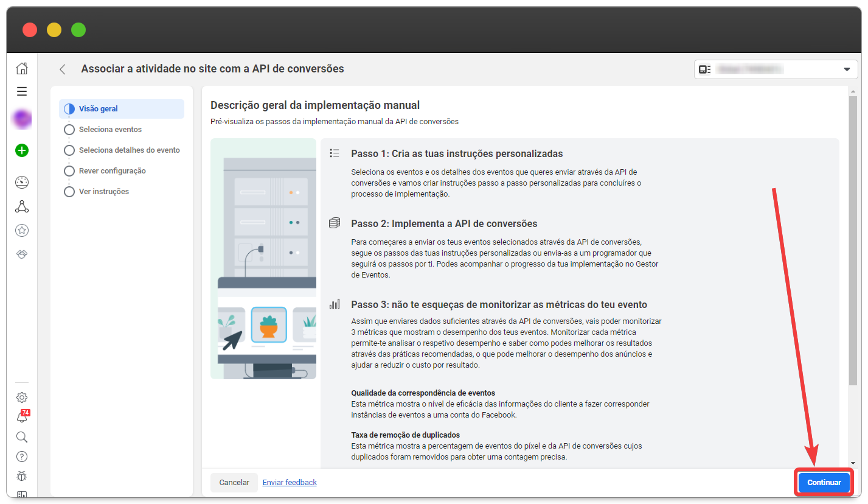The width and height of the screenshot is (868, 504).
Task: Open the star custom conversions icon
Action: (22, 230)
